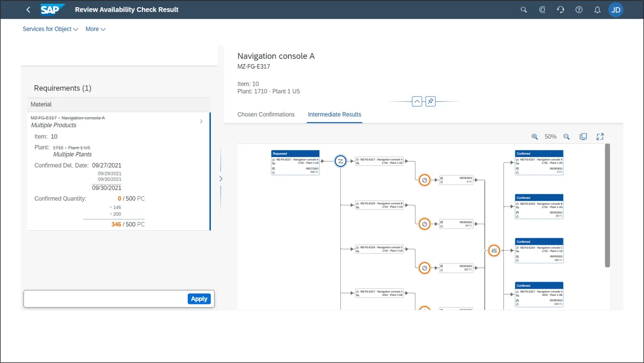Collapse the header with the up chevron

pyautogui.click(x=417, y=101)
